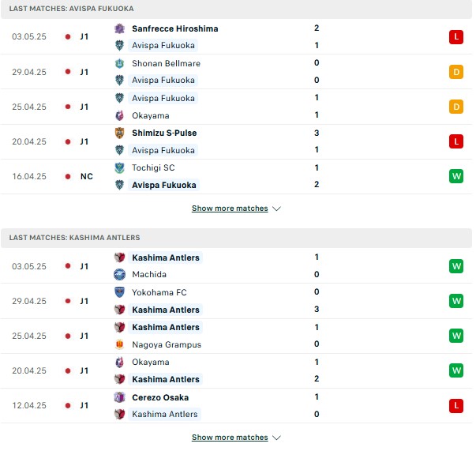The image size is (476, 451).
Task: Click the Machida team crest
Action: pyautogui.click(x=120, y=275)
